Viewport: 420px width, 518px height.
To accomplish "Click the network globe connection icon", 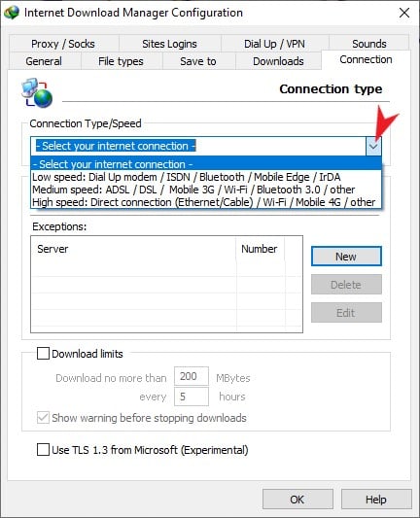I will tap(37, 93).
